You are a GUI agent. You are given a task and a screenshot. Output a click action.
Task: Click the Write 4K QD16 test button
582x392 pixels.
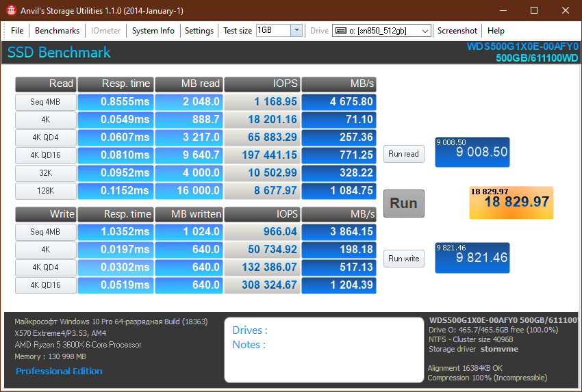tap(46, 285)
